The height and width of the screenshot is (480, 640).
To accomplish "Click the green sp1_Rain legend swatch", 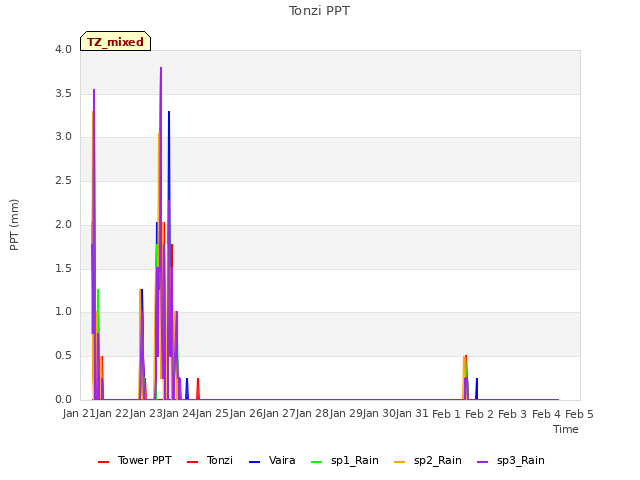I will pyautogui.click(x=317, y=462).
